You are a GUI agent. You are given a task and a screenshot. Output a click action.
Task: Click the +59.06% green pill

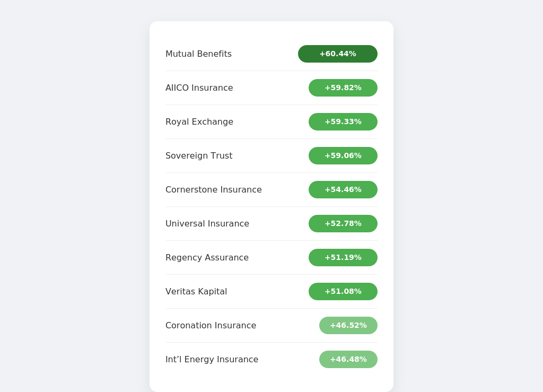tap(343, 156)
